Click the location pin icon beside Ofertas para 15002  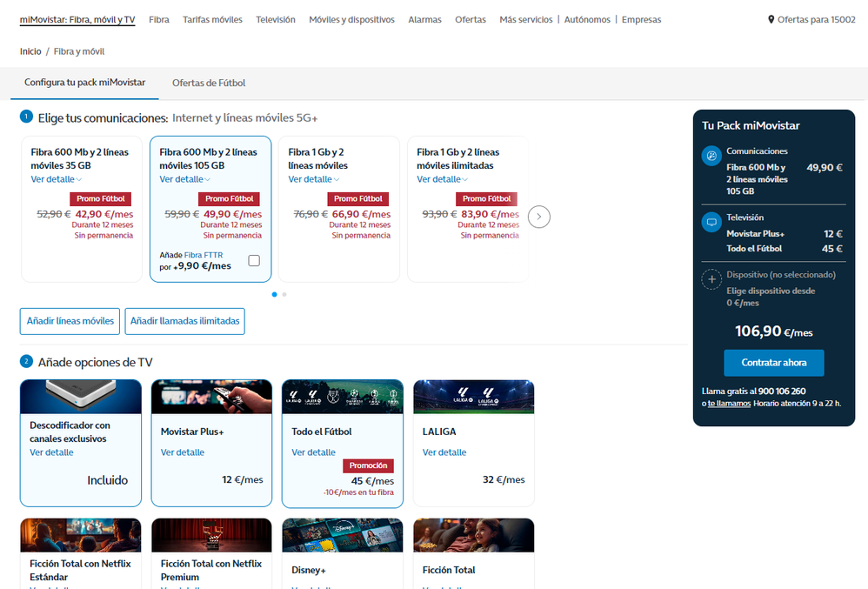tap(771, 20)
